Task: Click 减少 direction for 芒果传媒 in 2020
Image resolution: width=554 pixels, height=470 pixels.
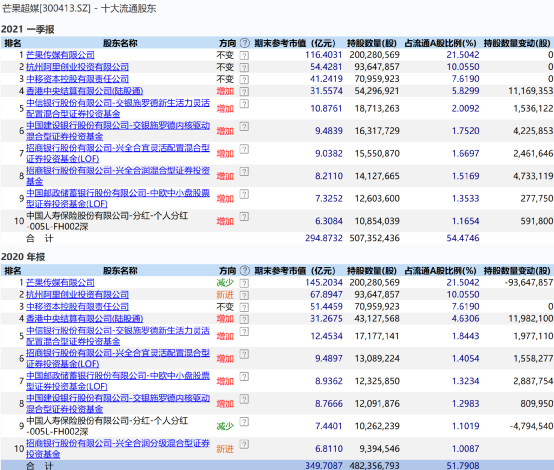Action: click(x=225, y=283)
